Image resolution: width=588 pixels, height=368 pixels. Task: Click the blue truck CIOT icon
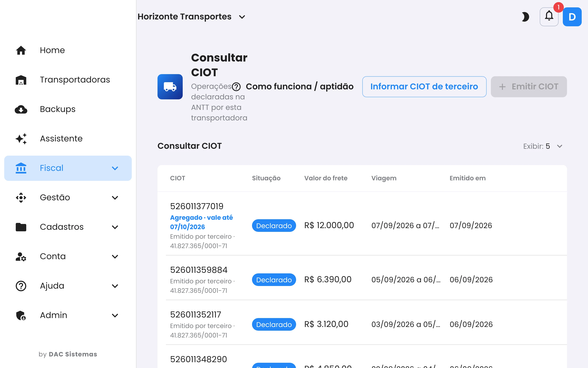pos(170,87)
